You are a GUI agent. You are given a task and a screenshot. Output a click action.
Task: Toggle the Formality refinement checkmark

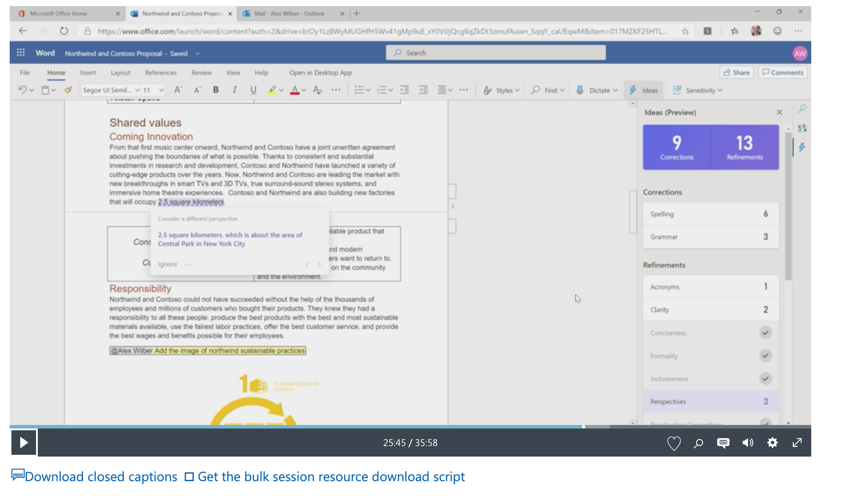(x=765, y=355)
